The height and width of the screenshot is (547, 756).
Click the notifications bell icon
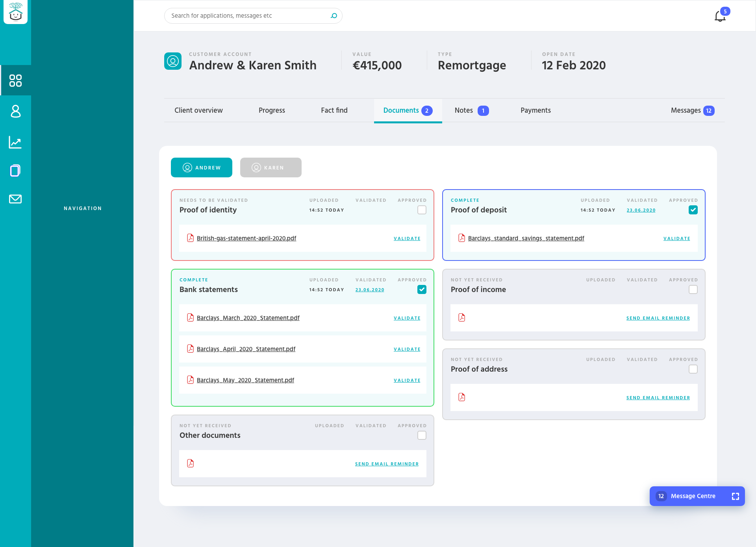pos(720,16)
